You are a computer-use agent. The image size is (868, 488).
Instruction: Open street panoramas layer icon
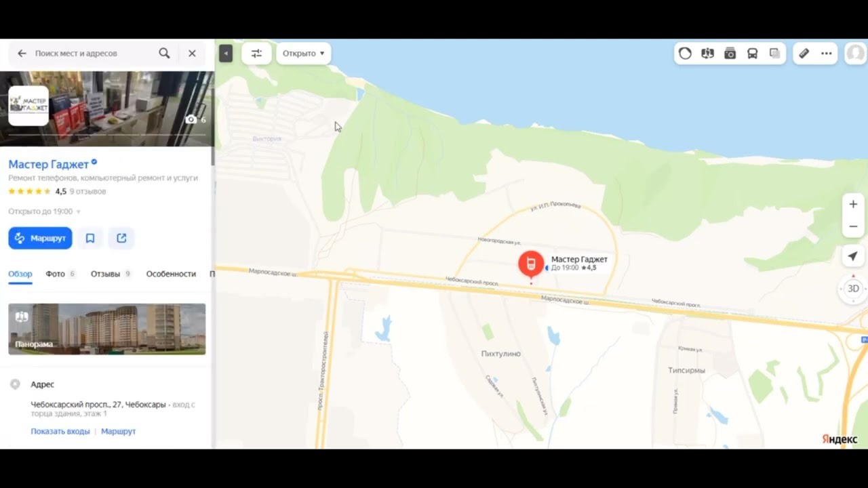click(x=707, y=54)
